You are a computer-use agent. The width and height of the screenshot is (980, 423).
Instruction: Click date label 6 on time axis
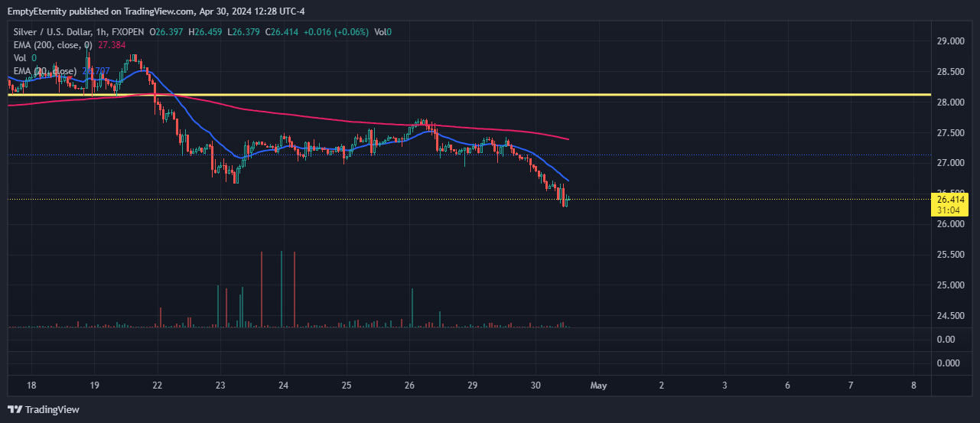pyautogui.click(x=788, y=386)
